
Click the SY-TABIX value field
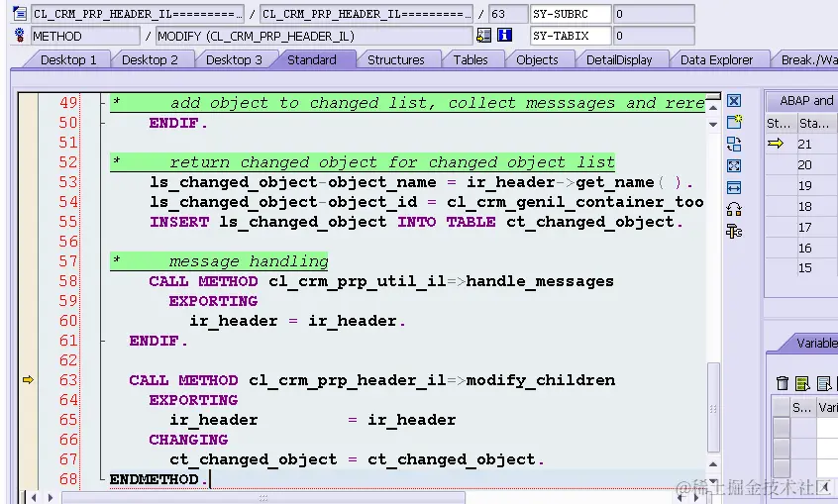click(x=654, y=36)
